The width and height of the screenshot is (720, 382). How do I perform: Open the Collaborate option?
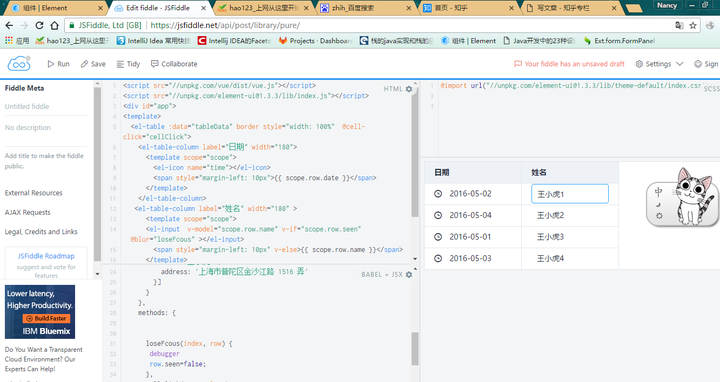tap(174, 64)
